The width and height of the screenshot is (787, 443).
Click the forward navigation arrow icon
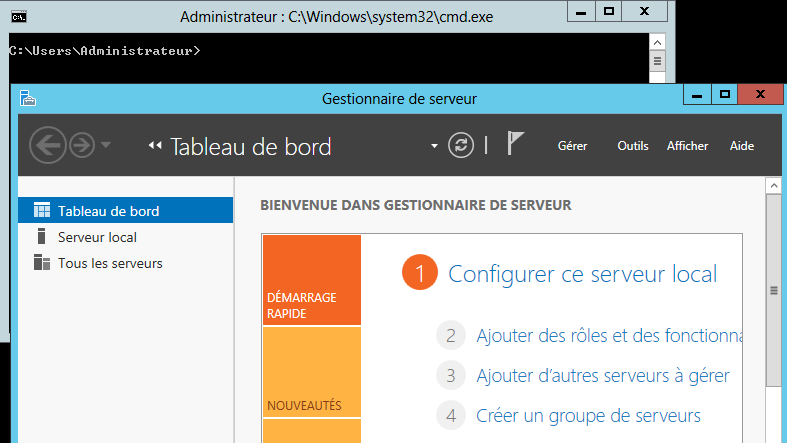[82, 145]
